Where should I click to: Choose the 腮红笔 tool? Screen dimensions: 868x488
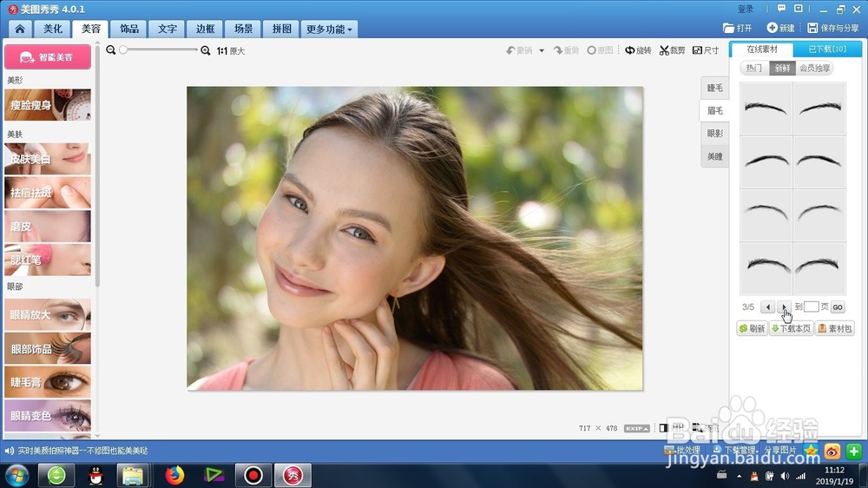coord(48,260)
